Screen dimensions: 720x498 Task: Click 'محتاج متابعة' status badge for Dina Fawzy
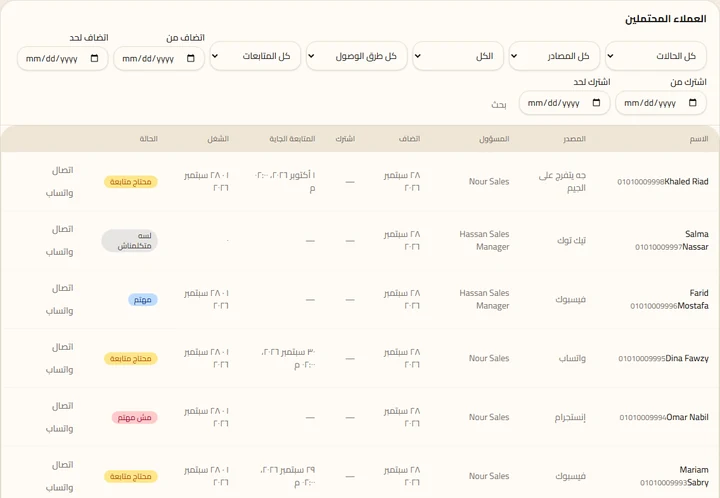pyautogui.click(x=131, y=358)
